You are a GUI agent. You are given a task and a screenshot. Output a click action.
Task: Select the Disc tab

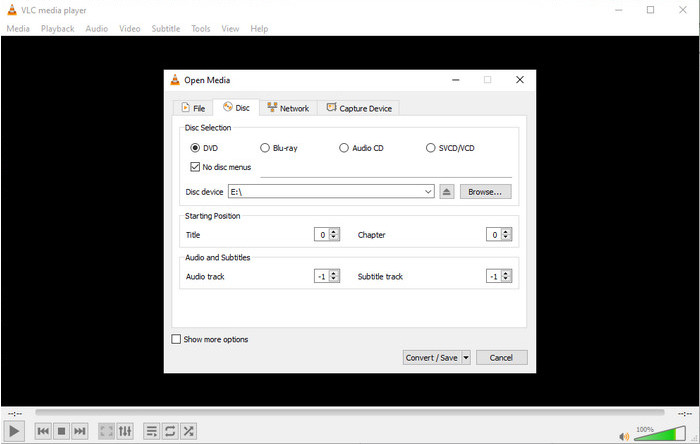(x=236, y=108)
